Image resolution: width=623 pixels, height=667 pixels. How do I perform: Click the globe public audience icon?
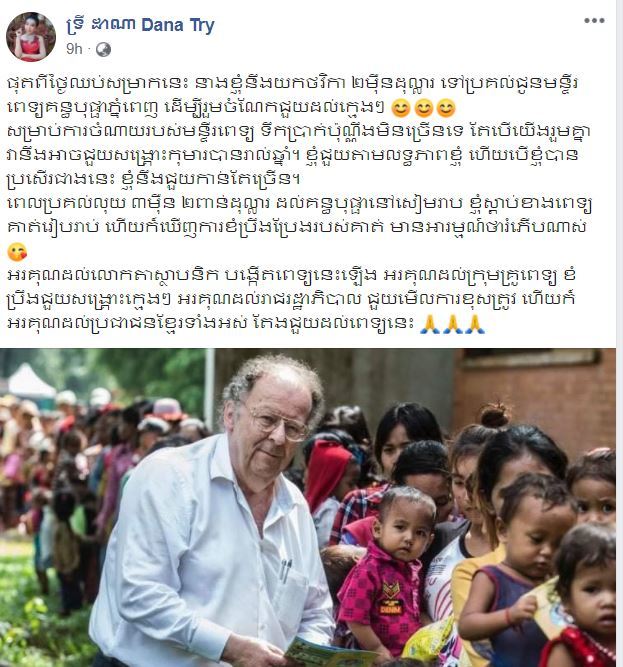[x=103, y=49]
